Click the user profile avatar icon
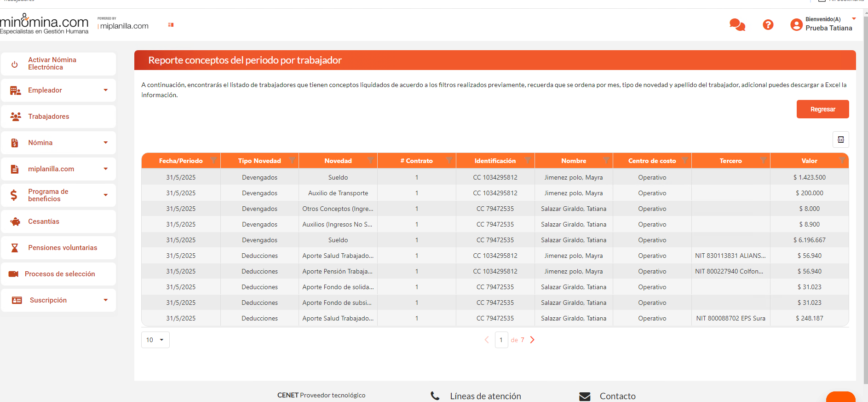The image size is (868, 402). [796, 24]
